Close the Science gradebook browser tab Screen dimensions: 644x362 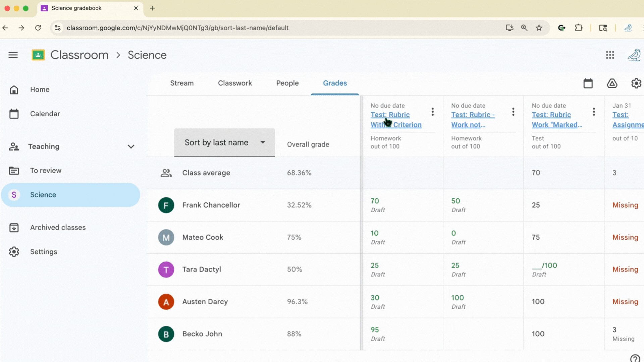pos(136,8)
